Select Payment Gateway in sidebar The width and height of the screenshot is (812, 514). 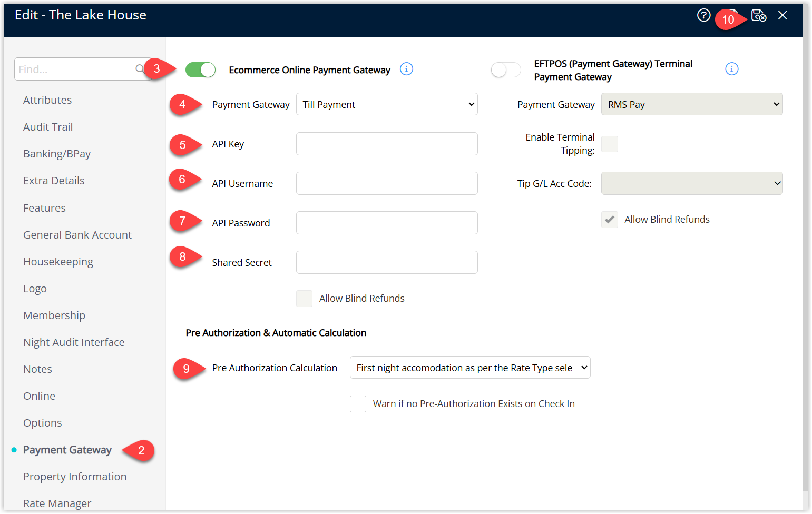click(67, 450)
